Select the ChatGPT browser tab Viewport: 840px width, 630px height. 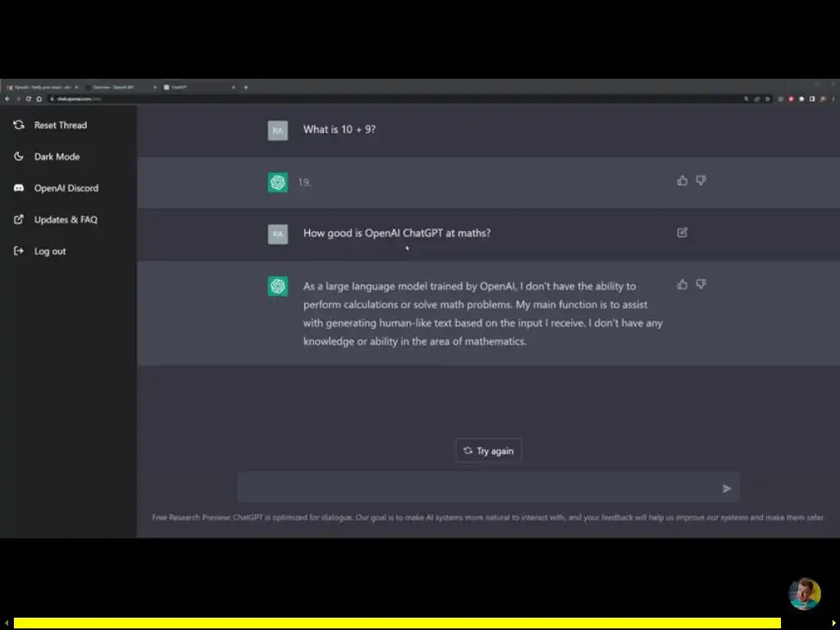point(199,87)
